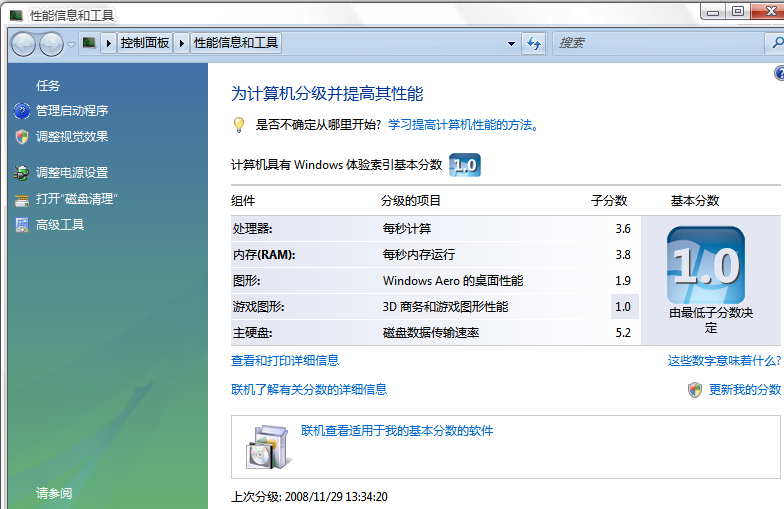The width and height of the screenshot is (784, 509).
Task: Select 控制面板 in the address breadcrumb
Action: pyautogui.click(x=144, y=43)
